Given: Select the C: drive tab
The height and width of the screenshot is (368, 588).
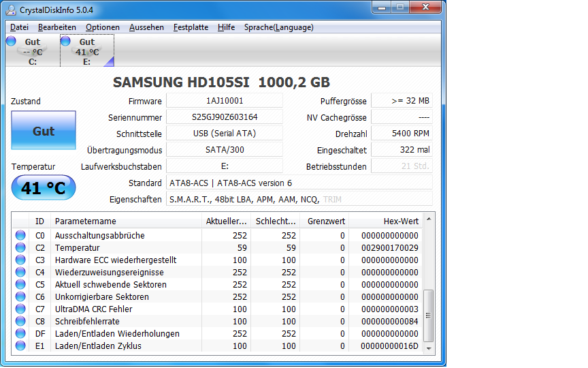Looking at the screenshot, I should [x=33, y=50].
